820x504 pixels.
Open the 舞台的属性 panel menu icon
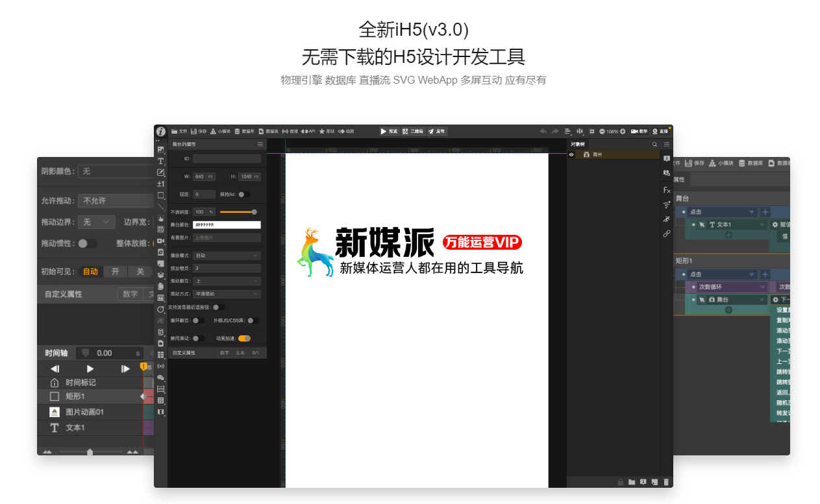pyautogui.click(x=260, y=144)
